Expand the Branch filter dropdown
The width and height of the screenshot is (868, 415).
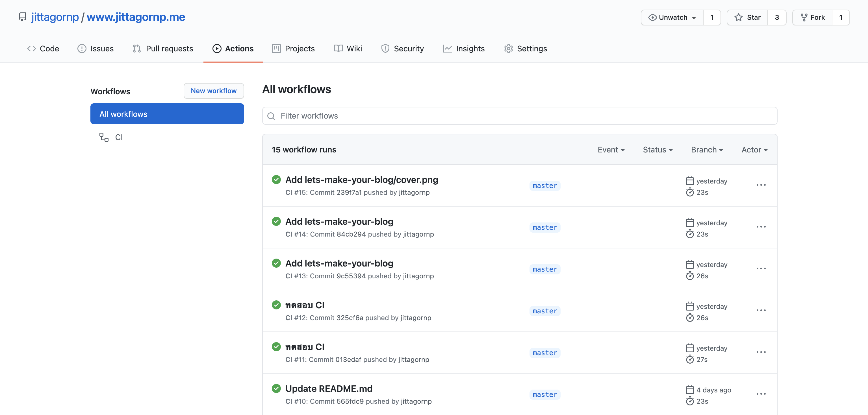click(x=707, y=150)
